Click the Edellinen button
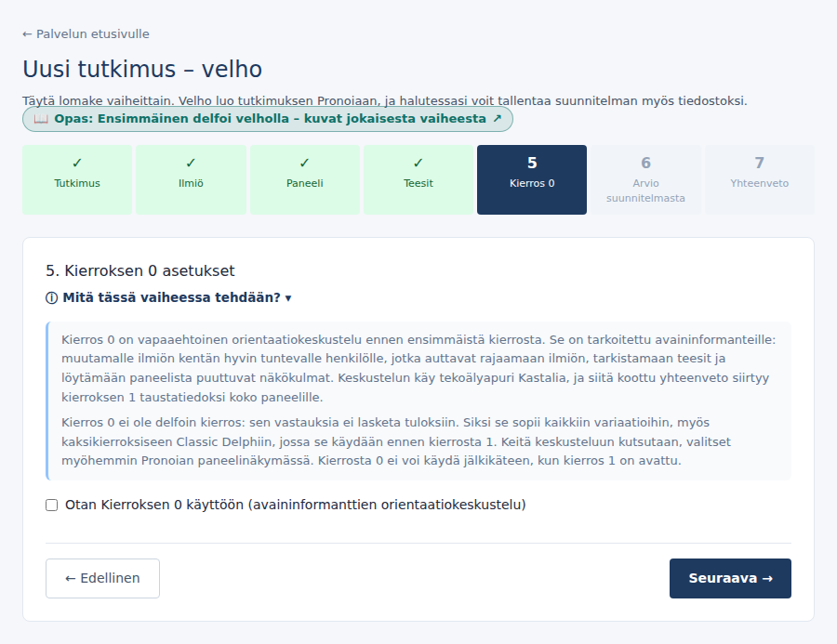 102,578
